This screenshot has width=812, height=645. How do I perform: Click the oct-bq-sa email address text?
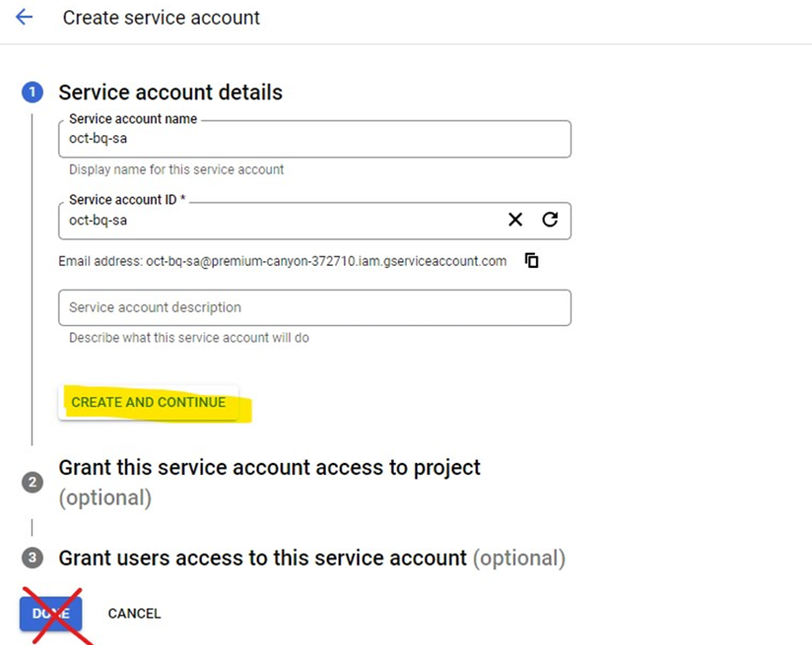pos(326,261)
